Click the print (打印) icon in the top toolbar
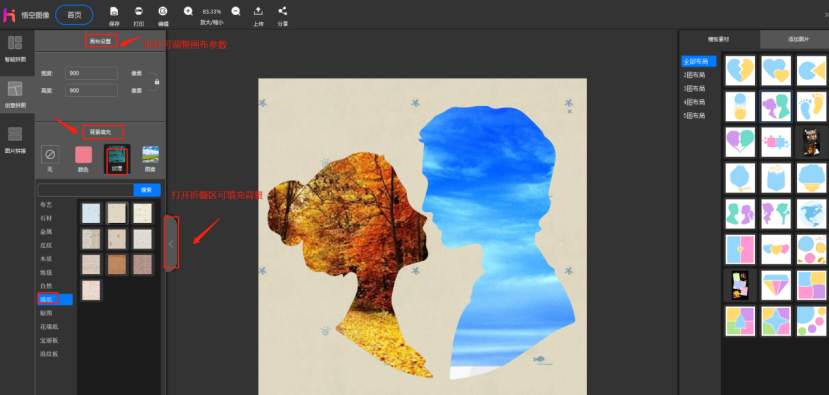Image resolution: width=829 pixels, height=395 pixels. click(x=139, y=11)
